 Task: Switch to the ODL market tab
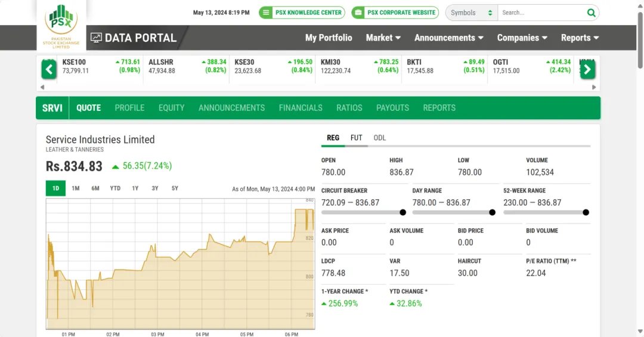tap(379, 138)
